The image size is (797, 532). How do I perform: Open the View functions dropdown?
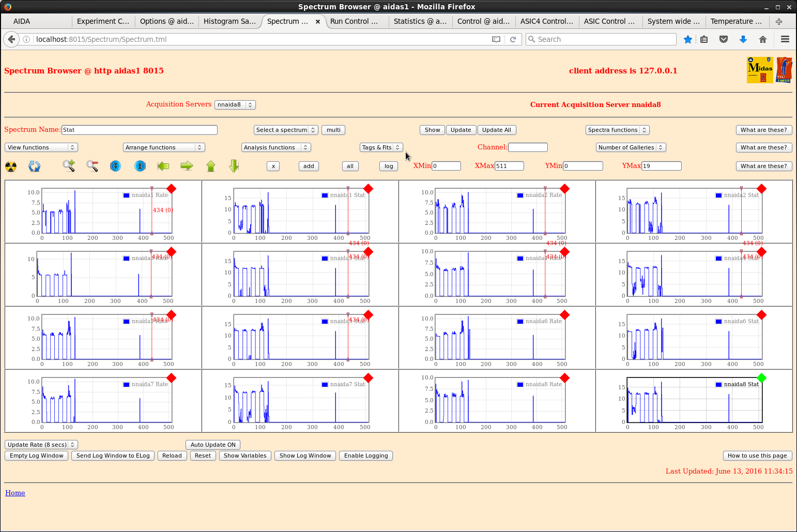[x=41, y=147]
